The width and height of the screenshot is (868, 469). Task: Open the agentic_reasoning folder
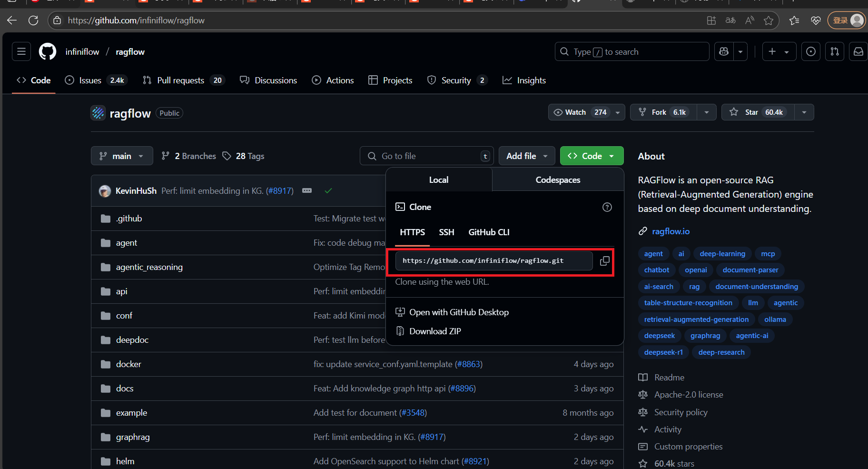pos(149,267)
